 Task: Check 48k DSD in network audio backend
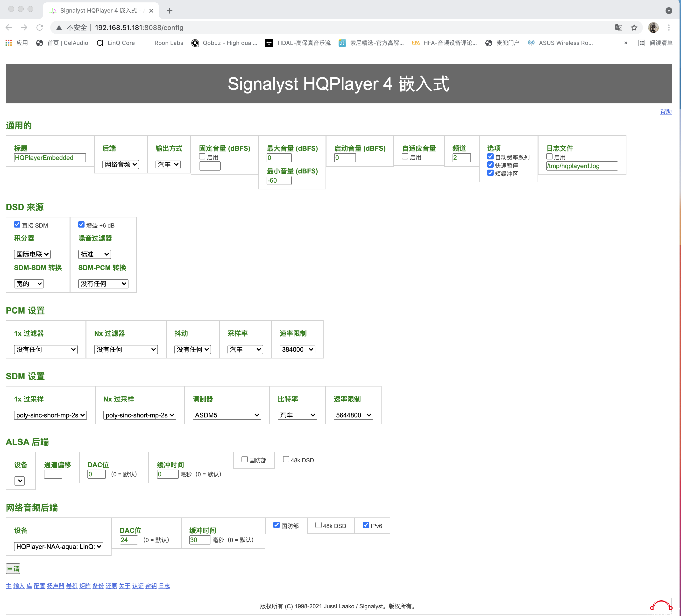point(318,525)
